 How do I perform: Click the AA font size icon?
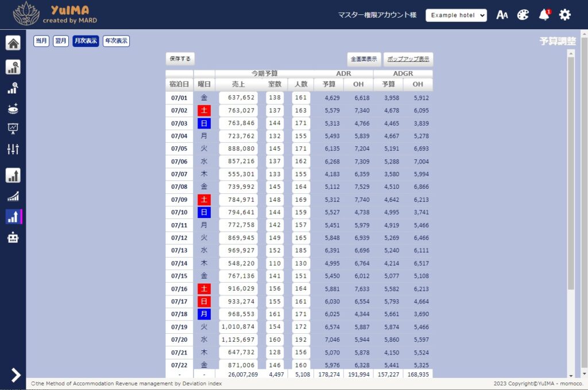click(x=502, y=15)
